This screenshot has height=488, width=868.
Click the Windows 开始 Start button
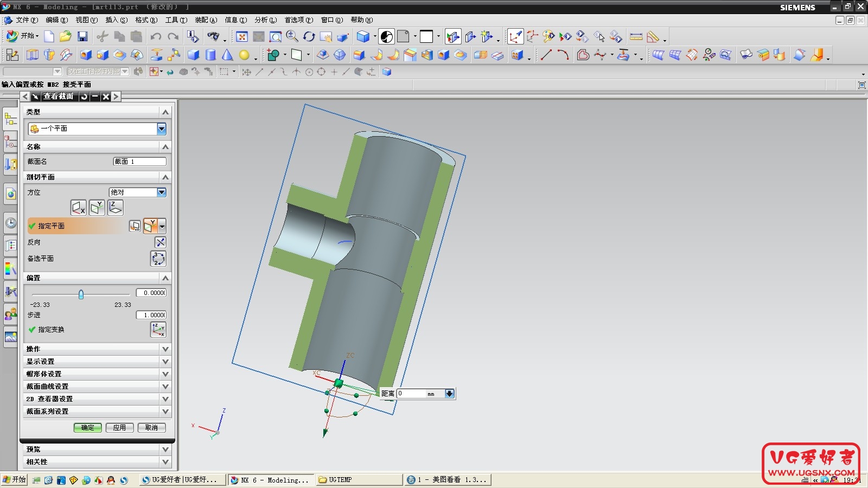coord(14,480)
